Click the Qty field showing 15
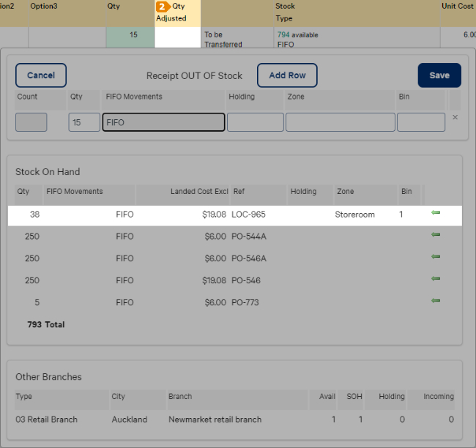The height and width of the screenshot is (448, 476). tap(84, 122)
